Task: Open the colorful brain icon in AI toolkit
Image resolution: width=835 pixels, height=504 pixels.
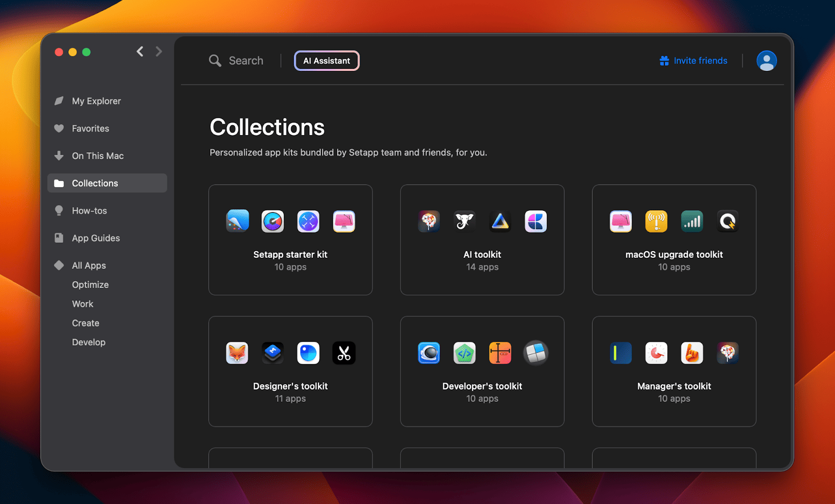Action: coord(429,221)
